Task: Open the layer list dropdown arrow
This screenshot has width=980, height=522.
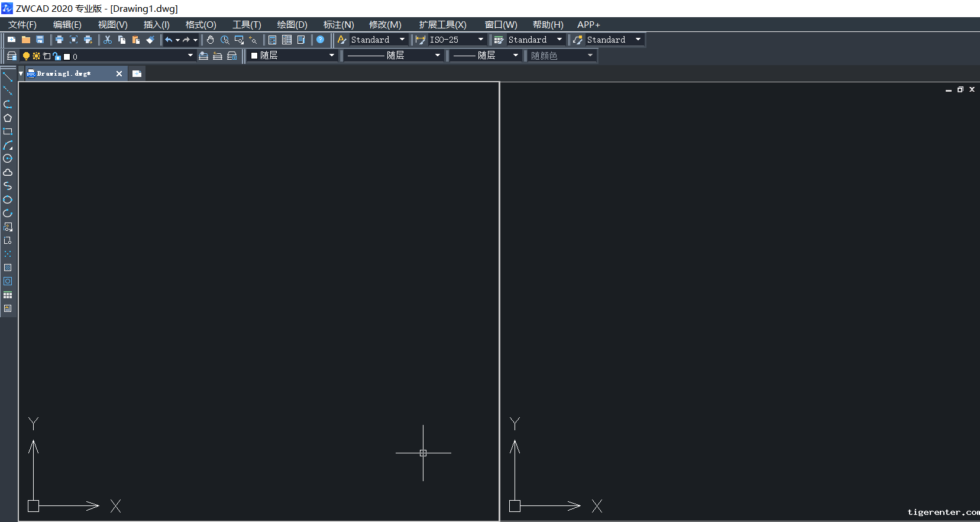Action: (190, 56)
